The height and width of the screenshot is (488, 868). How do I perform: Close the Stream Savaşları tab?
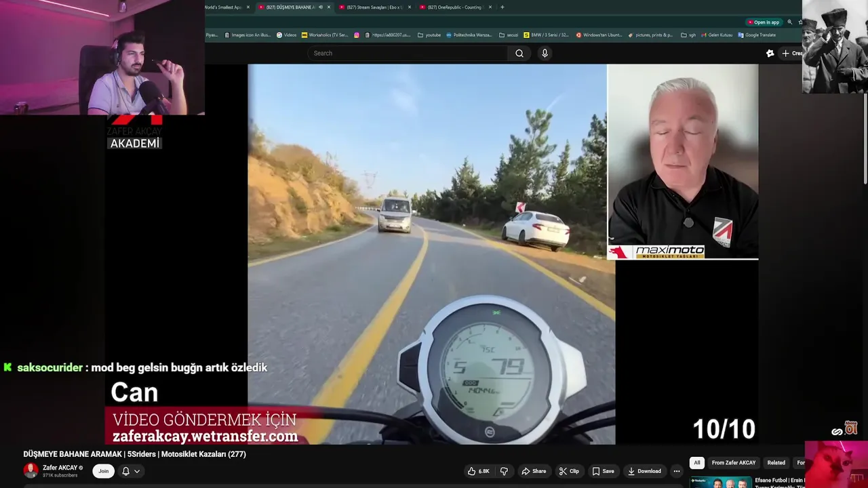coord(410,7)
